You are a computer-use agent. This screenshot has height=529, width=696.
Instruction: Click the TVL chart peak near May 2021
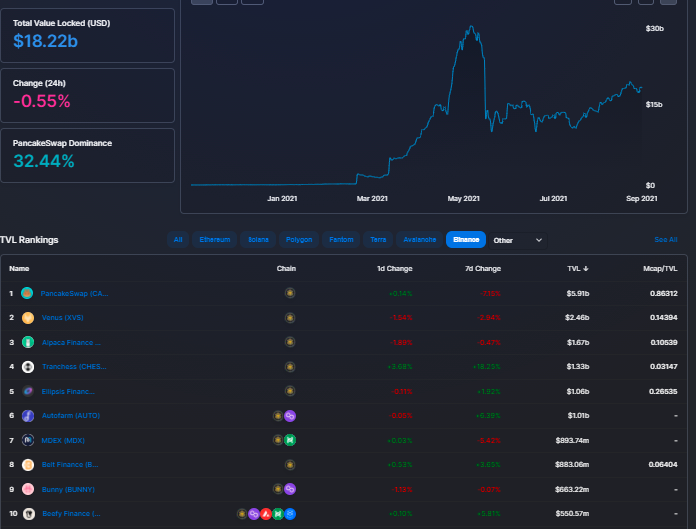471,27
